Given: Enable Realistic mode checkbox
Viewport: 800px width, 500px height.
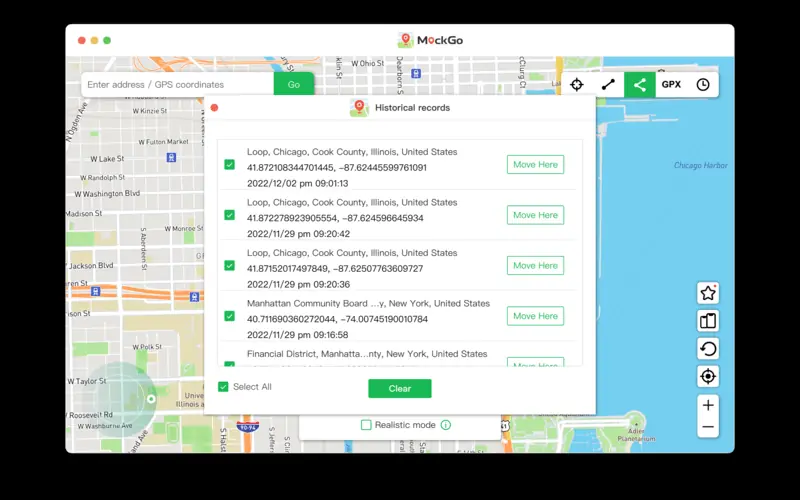Looking at the screenshot, I should [x=366, y=425].
